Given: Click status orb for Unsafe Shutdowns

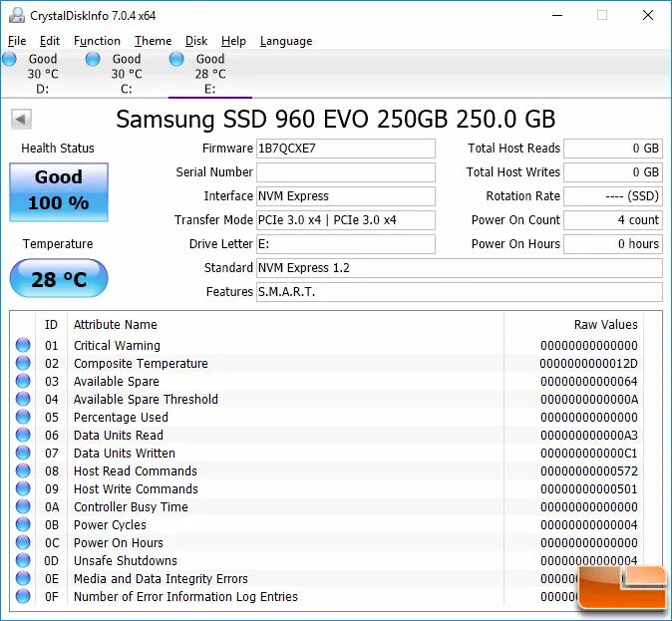Looking at the screenshot, I should click(23, 560).
